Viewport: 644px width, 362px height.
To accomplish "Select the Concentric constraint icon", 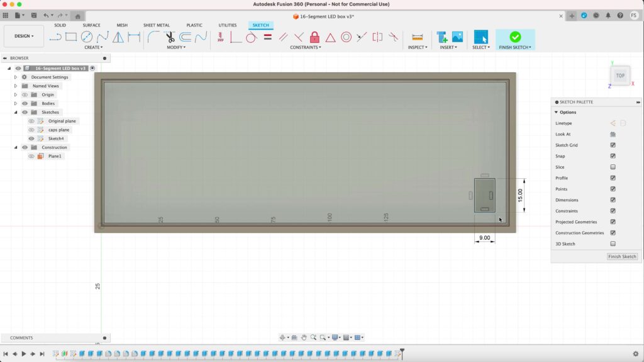I will pyautogui.click(x=346, y=37).
